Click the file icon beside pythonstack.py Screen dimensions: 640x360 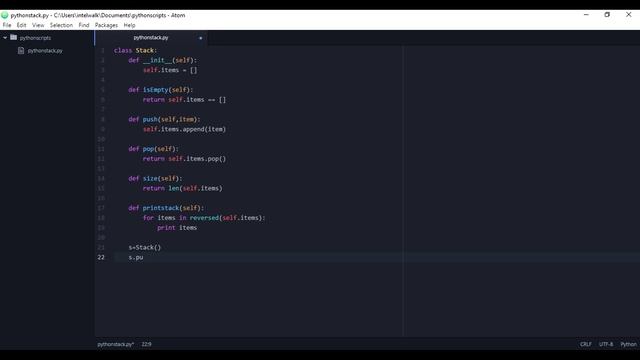click(21, 51)
